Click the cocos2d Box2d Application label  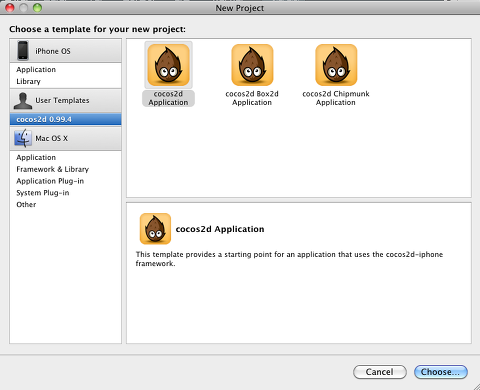click(252, 98)
